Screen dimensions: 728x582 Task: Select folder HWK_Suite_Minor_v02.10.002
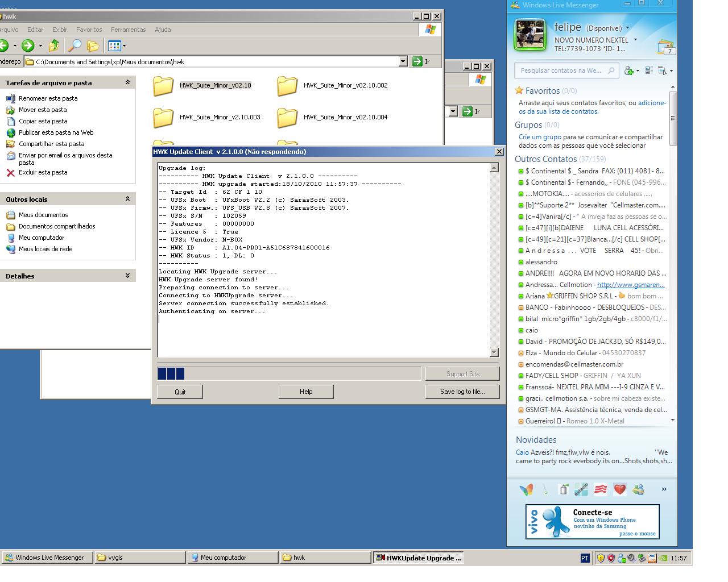tap(332, 85)
